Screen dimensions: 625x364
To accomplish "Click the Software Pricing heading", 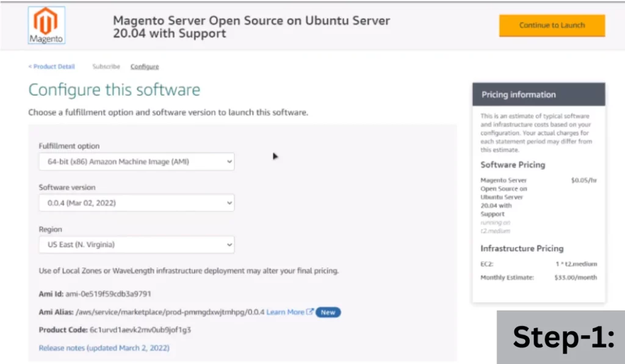I will pos(513,165).
